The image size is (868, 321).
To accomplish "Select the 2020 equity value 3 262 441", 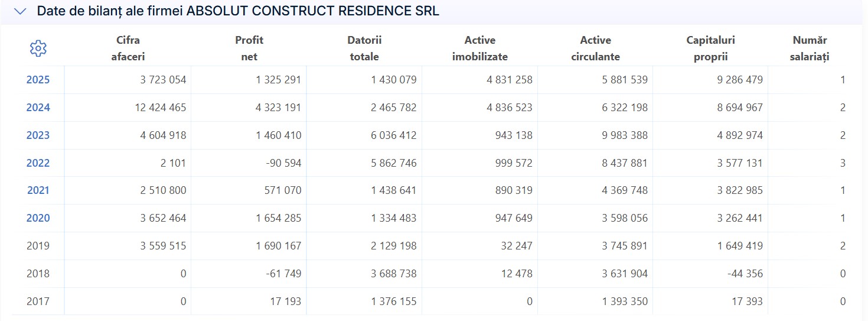I will click(740, 218).
